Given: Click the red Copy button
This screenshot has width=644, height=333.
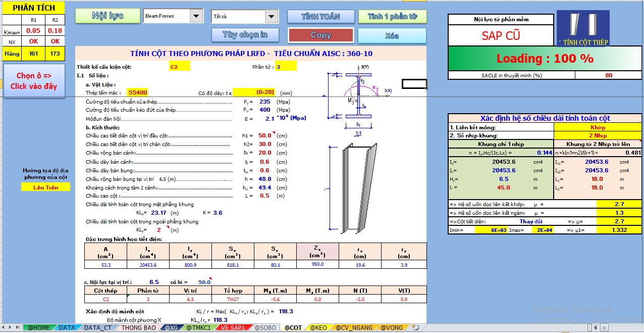Looking at the screenshot, I should [x=321, y=35].
